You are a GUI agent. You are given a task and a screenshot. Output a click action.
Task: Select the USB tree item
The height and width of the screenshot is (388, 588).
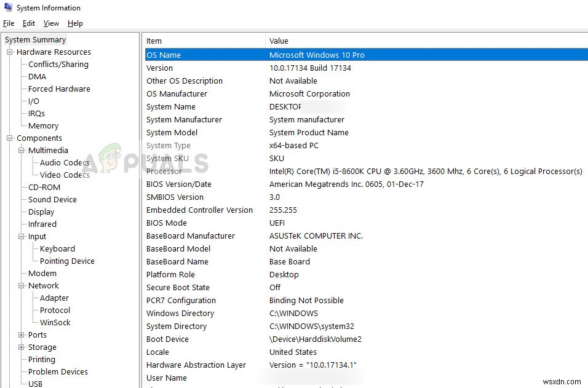coord(35,384)
